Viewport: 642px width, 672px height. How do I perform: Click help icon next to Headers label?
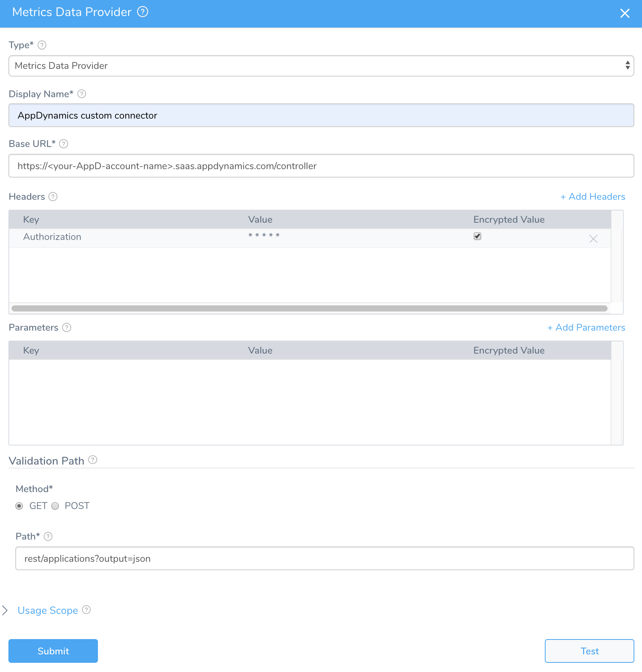53,197
